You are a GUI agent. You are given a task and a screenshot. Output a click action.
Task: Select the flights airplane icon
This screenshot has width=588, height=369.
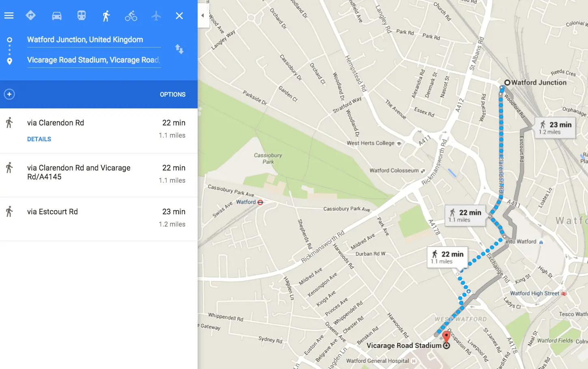(156, 16)
